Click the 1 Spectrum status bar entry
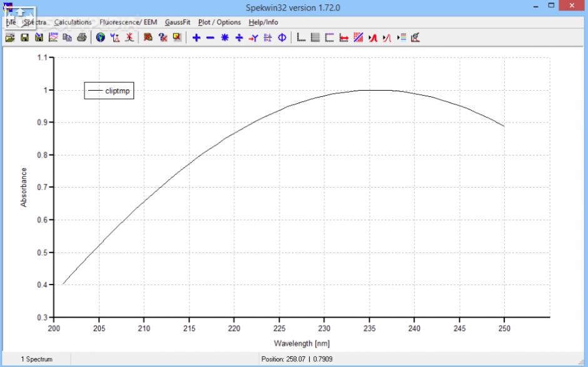 click(36, 359)
